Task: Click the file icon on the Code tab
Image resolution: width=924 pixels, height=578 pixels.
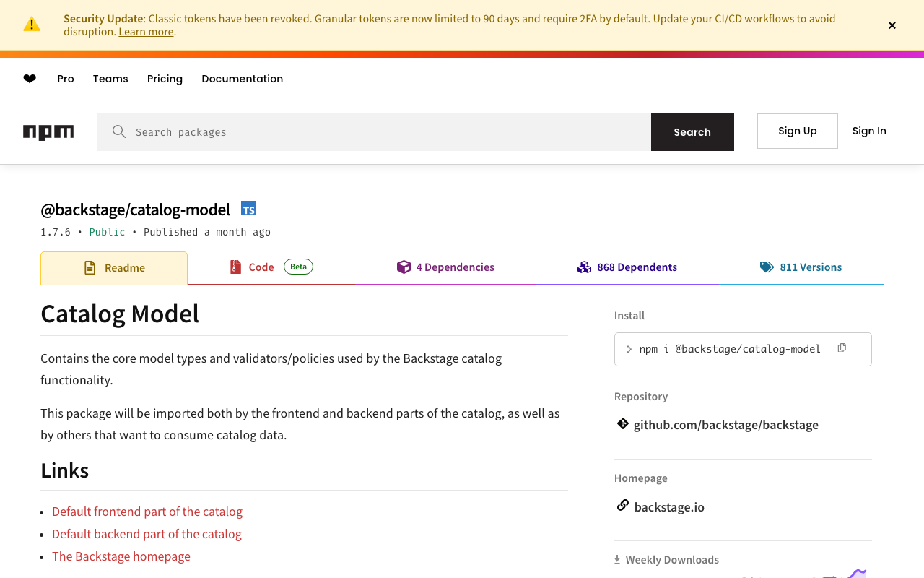Action: pyautogui.click(x=235, y=267)
